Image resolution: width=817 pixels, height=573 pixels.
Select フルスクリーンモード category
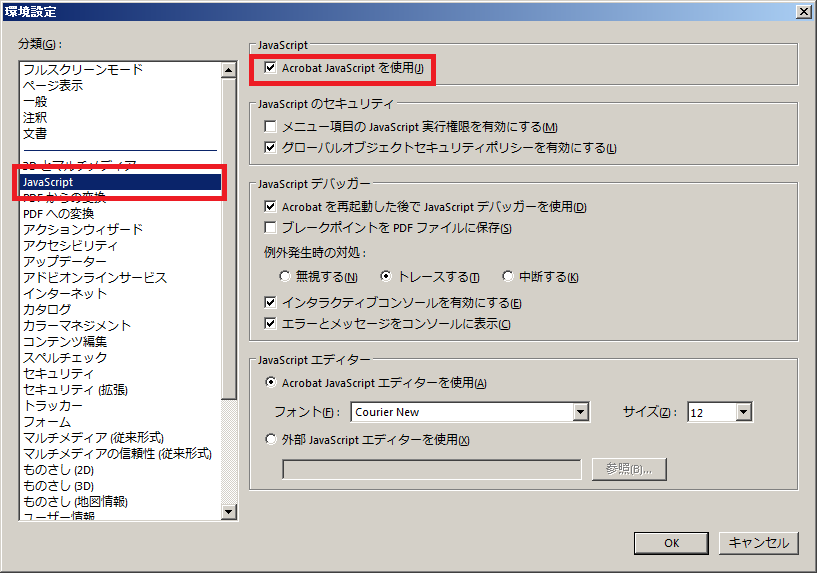coord(83,69)
